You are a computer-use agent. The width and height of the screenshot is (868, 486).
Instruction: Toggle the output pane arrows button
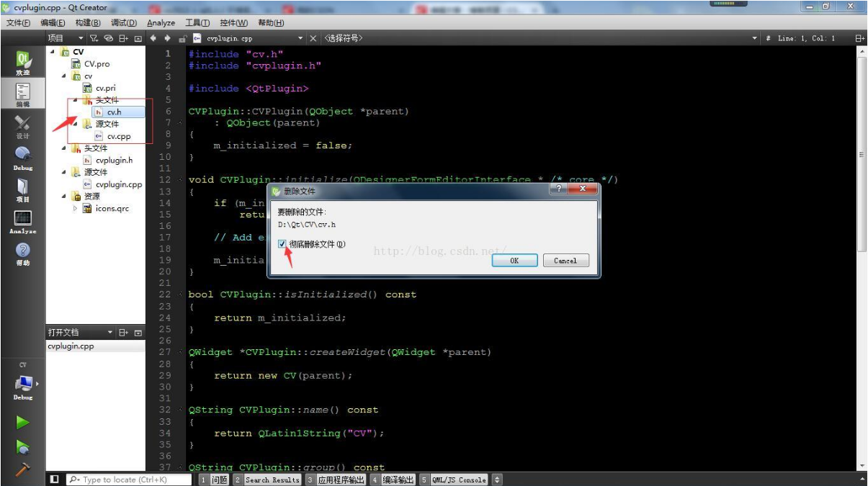click(496, 480)
